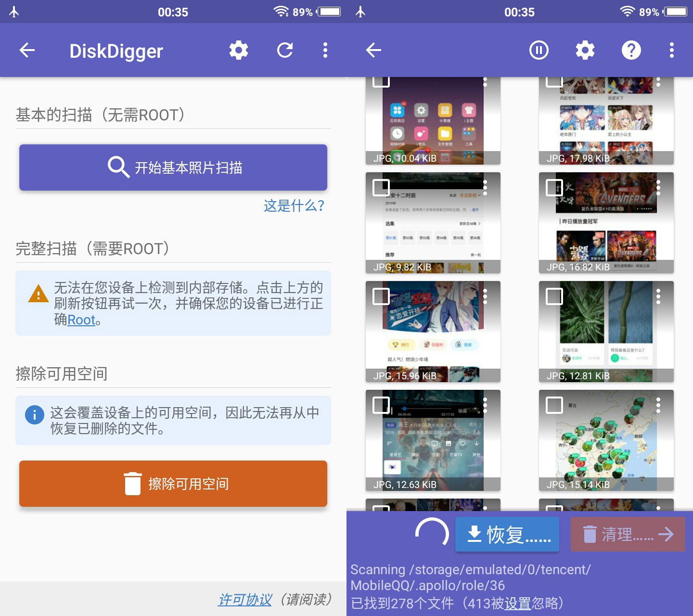The width and height of the screenshot is (693, 616).
Task: Open the Avengers thumbnail JPG 16.82 KiB
Action: (x=606, y=223)
